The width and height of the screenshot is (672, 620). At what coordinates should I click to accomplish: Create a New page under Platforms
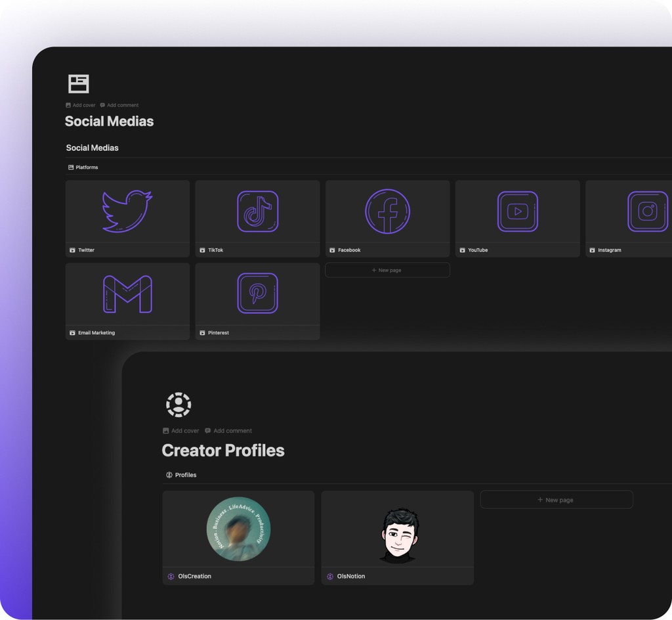point(387,270)
